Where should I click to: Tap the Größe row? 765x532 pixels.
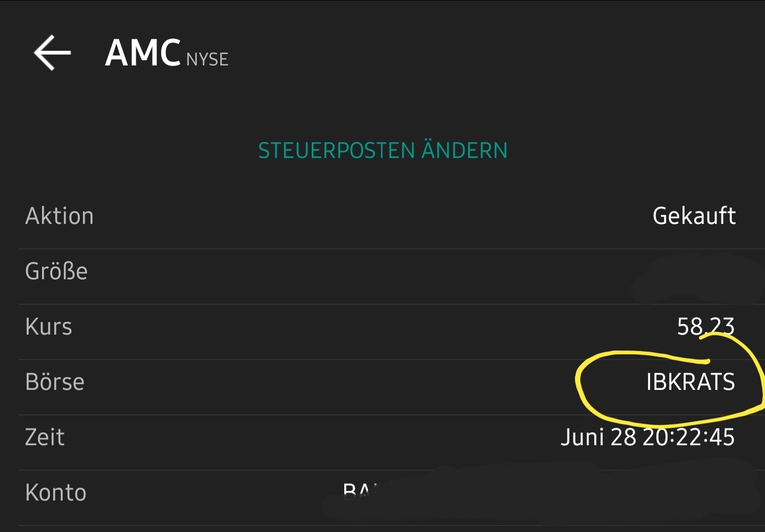[x=56, y=271]
